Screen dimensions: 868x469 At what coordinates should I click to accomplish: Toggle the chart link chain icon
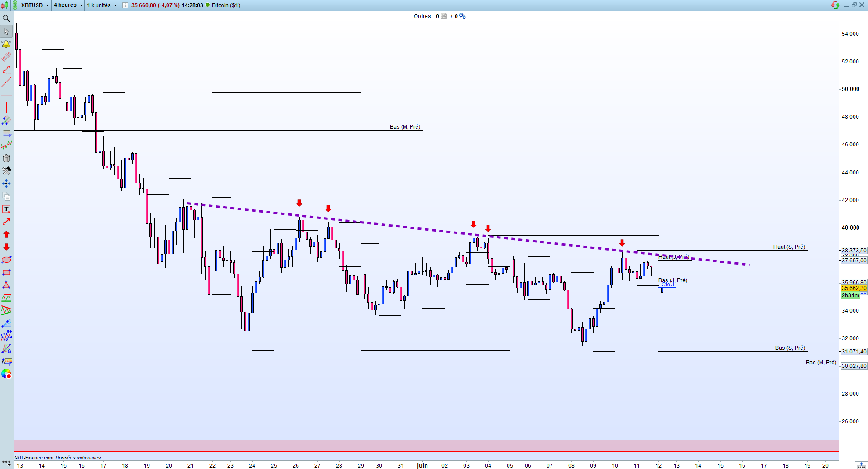pyautogui.click(x=14, y=5)
